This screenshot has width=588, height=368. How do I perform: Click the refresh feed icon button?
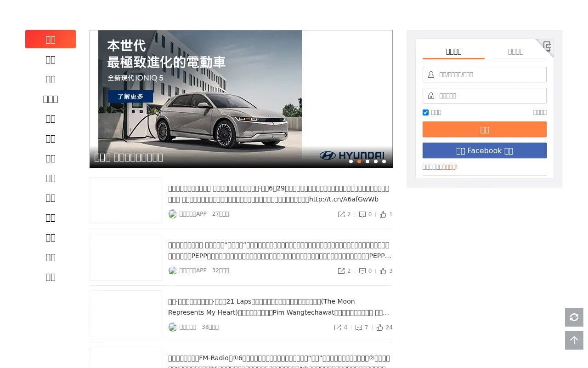click(574, 317)
